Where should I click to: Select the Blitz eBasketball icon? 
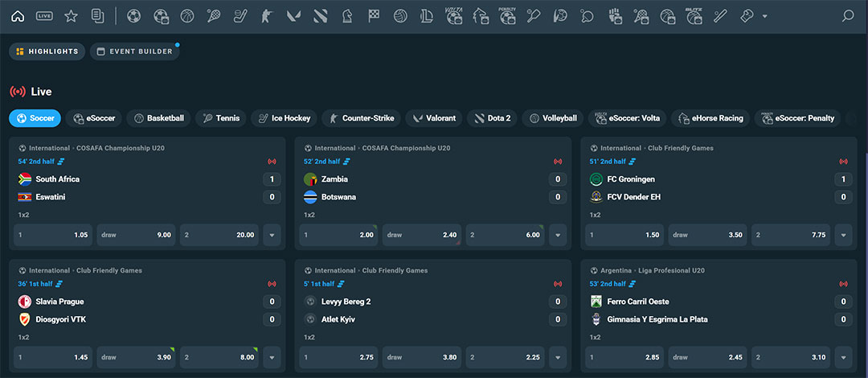tap(694, 16)
